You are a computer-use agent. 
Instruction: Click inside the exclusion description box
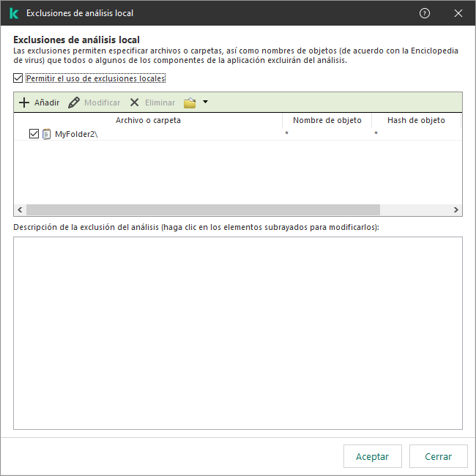pos(238,333)
